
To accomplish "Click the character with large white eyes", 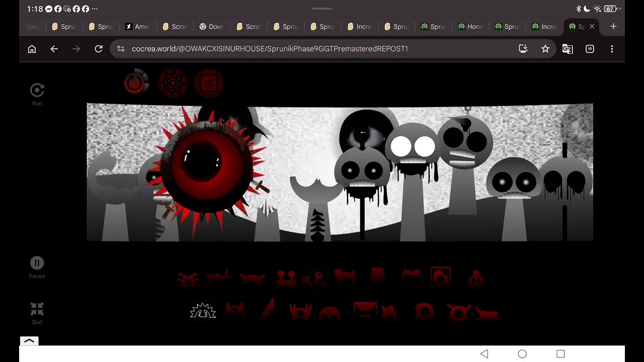I will tap(414, 151).
